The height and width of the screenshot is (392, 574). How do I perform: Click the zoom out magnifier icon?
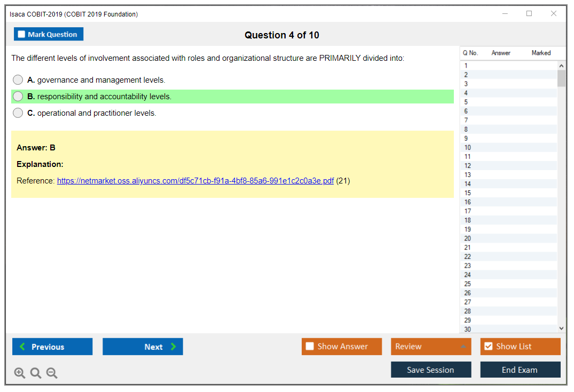[x=52, y=373]
